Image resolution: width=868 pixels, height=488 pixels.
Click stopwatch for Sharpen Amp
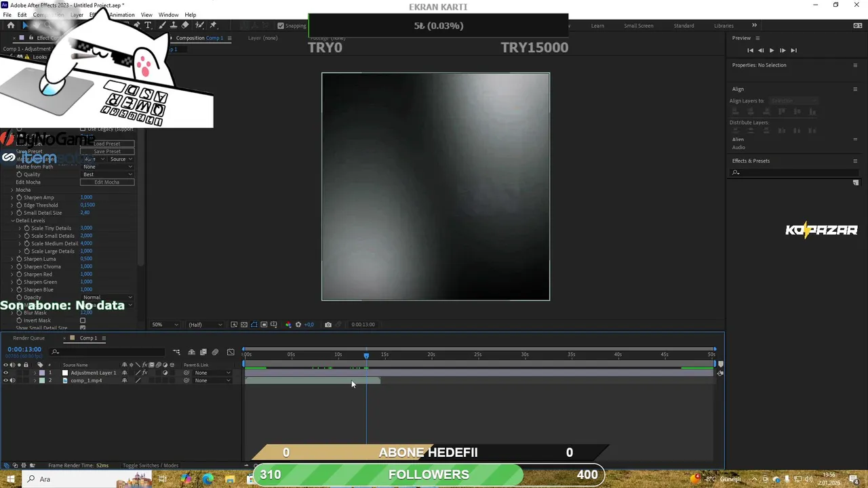19,197
